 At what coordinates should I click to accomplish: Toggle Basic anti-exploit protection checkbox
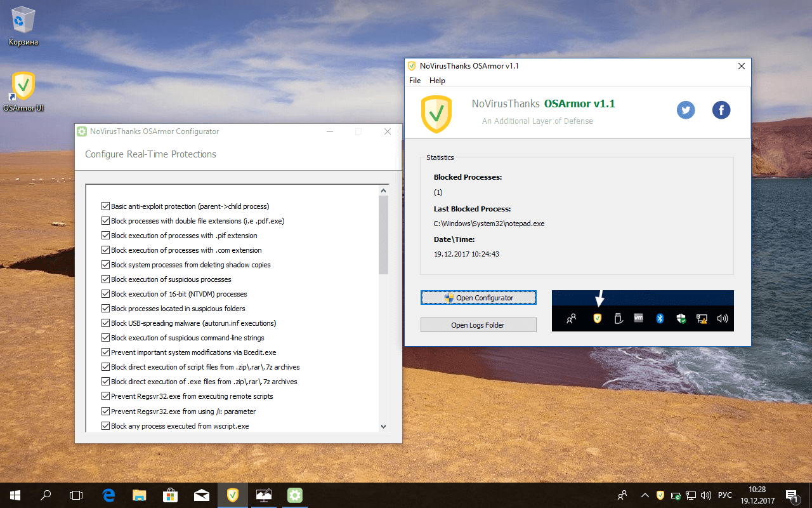click(x=106, y=206)
